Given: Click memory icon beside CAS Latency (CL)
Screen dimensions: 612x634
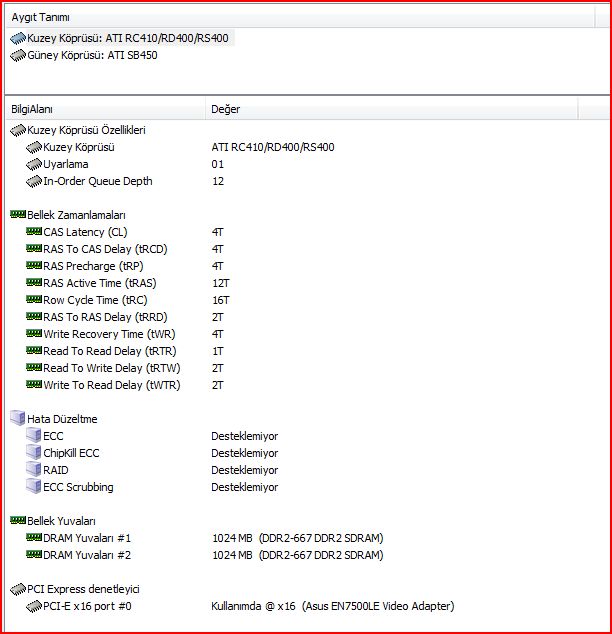Looking at the screenshot, I should coord(34,231).
